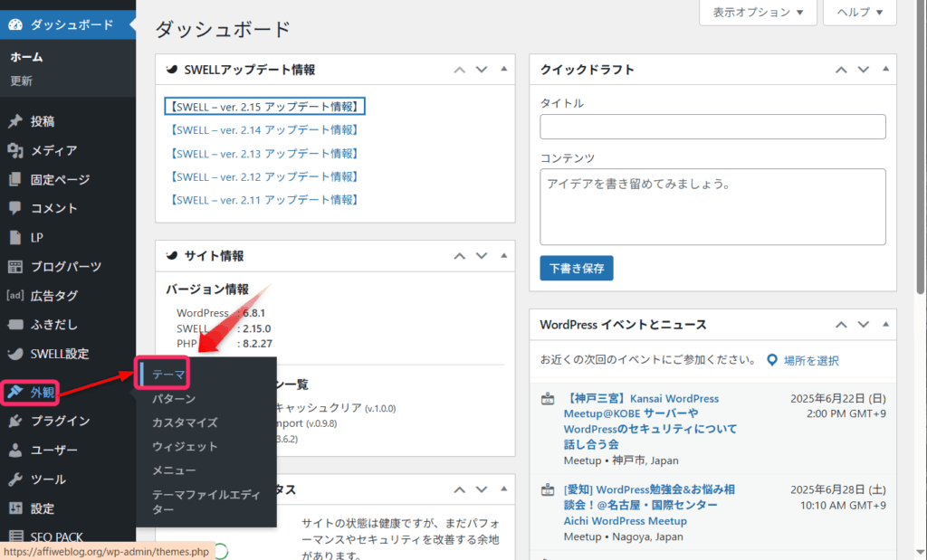Viewport: 927px width, 560px height.
Task: Open テーマファイルエディター from submenu
Action: coord(205,502)
